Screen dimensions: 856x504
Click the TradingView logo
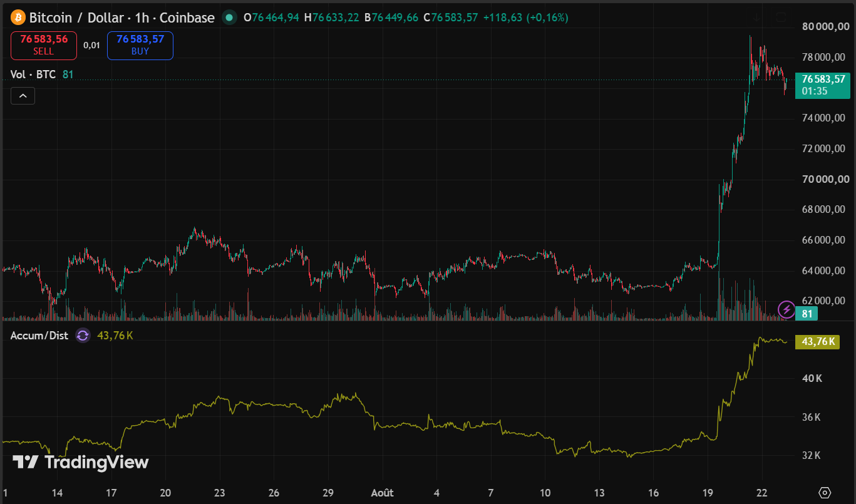(x=81, y=463)
